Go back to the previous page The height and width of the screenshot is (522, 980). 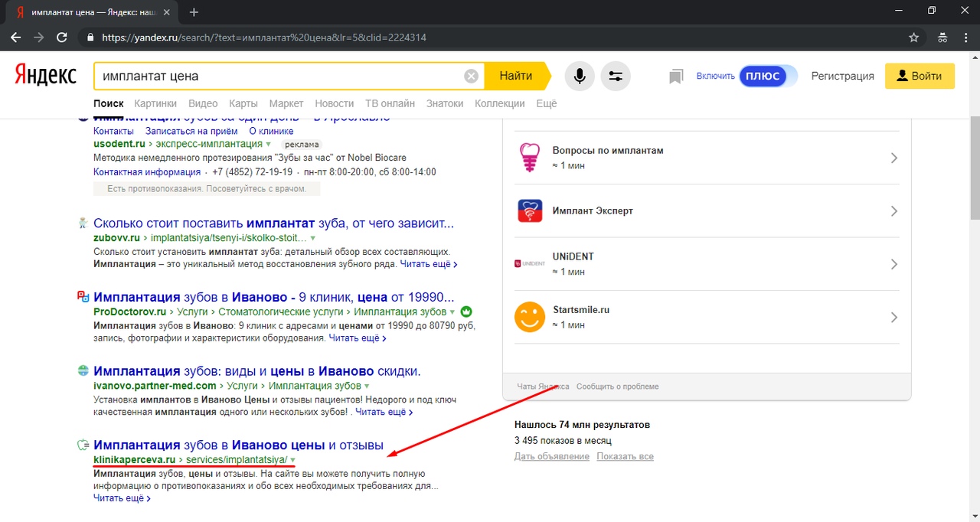point(16,37)
